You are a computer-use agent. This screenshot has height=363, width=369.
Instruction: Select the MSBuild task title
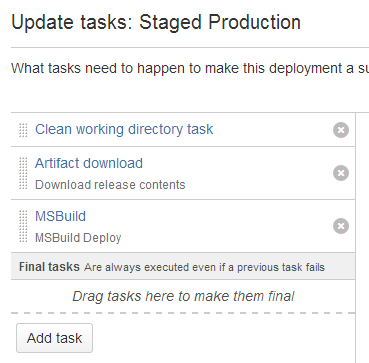(60, 216)
